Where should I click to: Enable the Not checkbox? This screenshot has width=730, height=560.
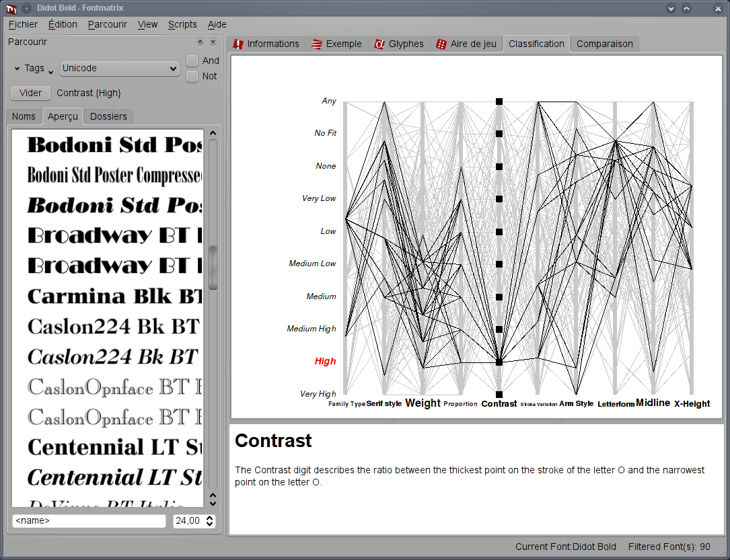coord(192,76)
